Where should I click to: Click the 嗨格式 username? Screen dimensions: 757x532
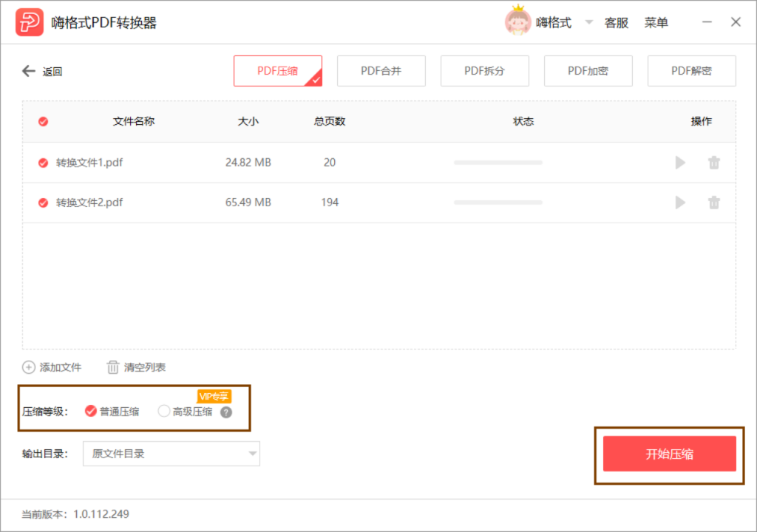[x=554, y=23]
